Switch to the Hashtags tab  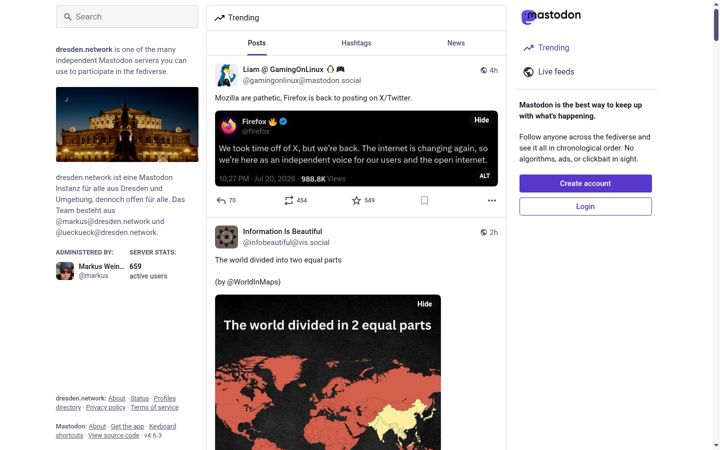(356, 43)
